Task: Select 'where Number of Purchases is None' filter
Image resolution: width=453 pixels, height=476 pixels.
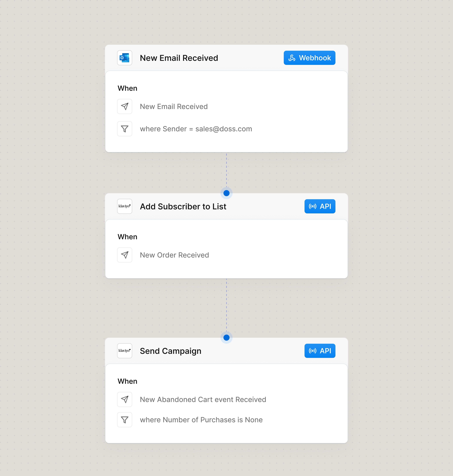Action: coord(201,420)
